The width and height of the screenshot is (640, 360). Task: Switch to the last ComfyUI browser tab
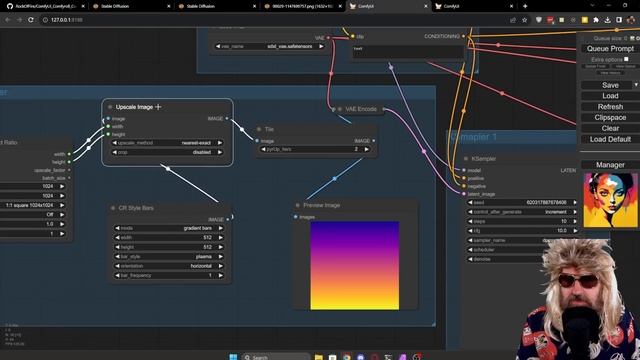[473, 6]
